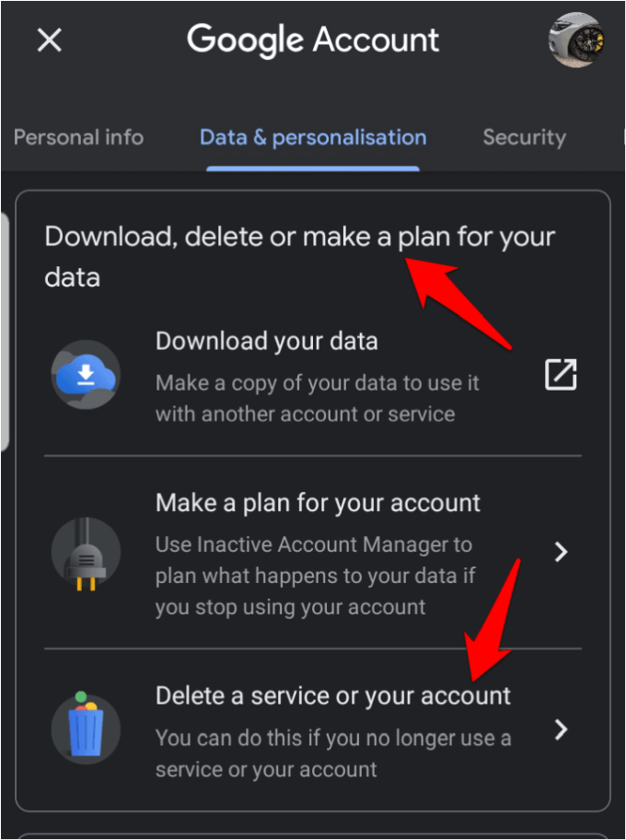The width and height of the screenshot is (626, 840).
Task: Switch to the Personal info tab
Action: 78,138
